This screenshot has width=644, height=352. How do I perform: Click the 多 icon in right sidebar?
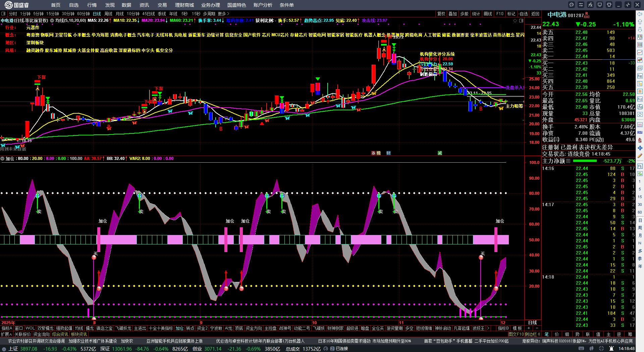click(640, 251)
